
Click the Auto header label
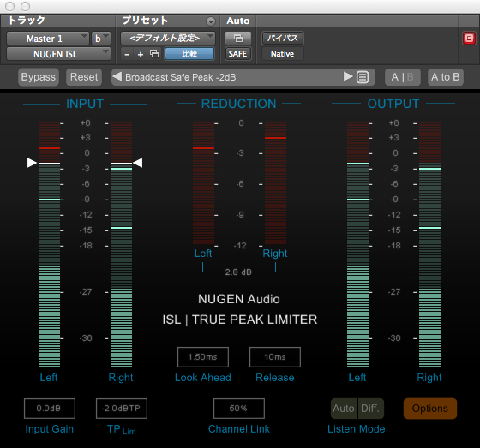click(238, 21)
